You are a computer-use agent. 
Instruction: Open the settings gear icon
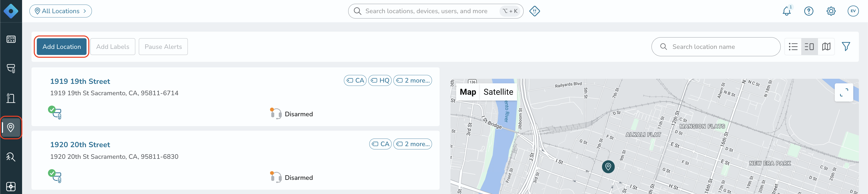pyautogui.click(x=831, y=11)
